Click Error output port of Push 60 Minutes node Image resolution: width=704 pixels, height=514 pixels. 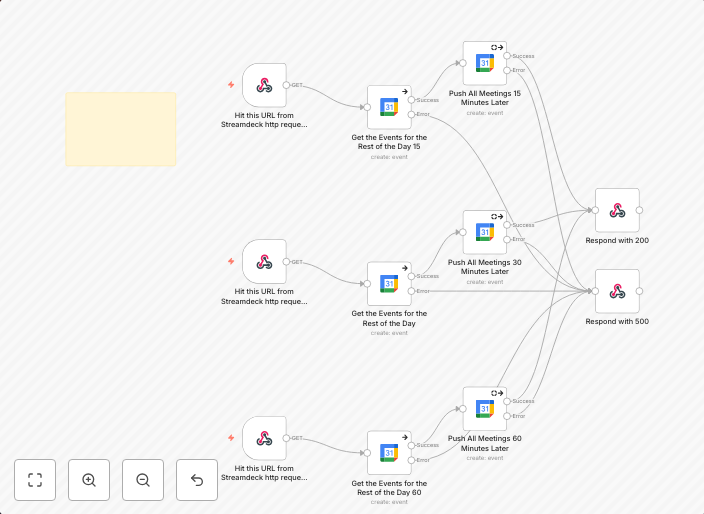click(508, 416)
